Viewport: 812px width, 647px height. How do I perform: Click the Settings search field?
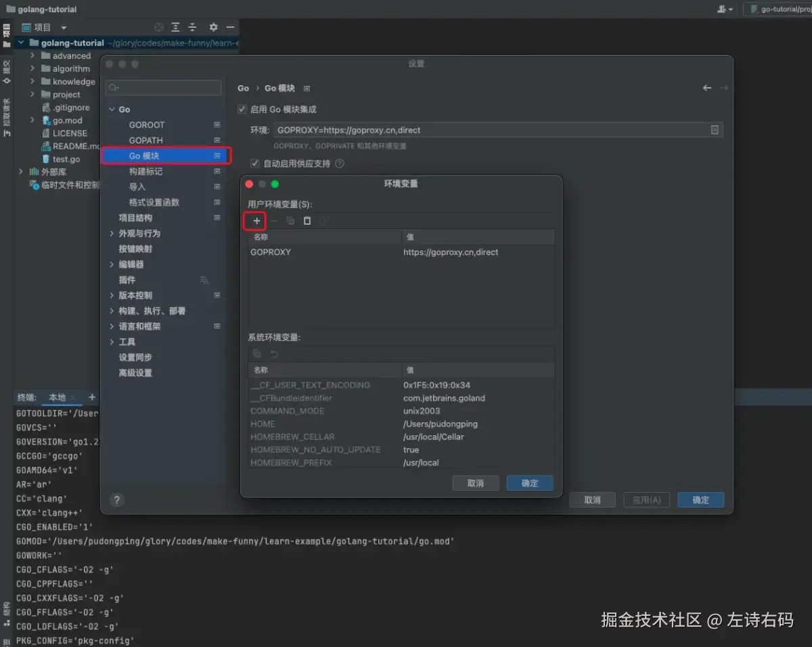(164, 88)
